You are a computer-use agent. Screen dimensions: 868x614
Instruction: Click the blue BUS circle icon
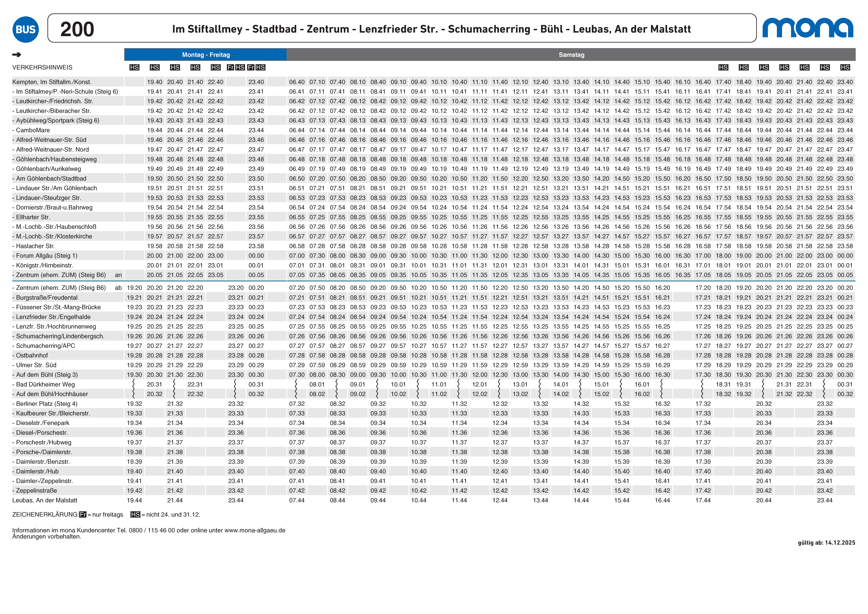[x=26, y=30]
